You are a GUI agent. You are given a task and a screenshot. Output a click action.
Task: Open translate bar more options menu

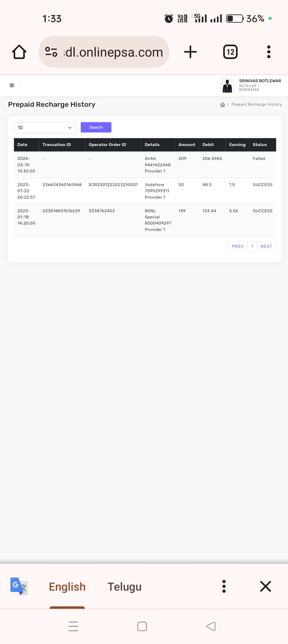(x=224, y=586)
